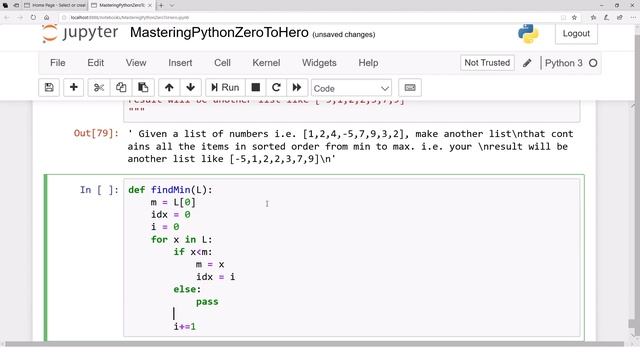Add page to favorites star icon
The width and height of the screenshot is (640, 360).
574,18
